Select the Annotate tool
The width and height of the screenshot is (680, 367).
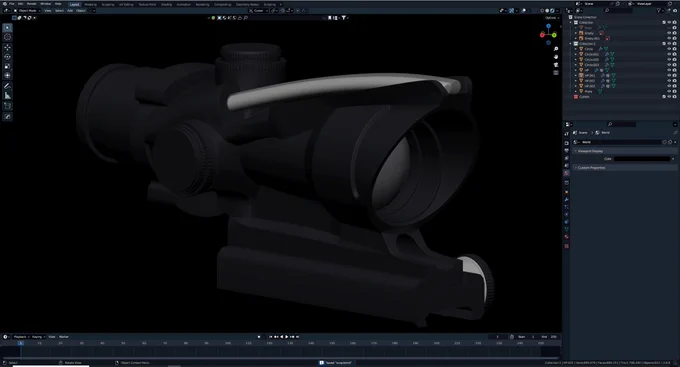tap(7, 86)
